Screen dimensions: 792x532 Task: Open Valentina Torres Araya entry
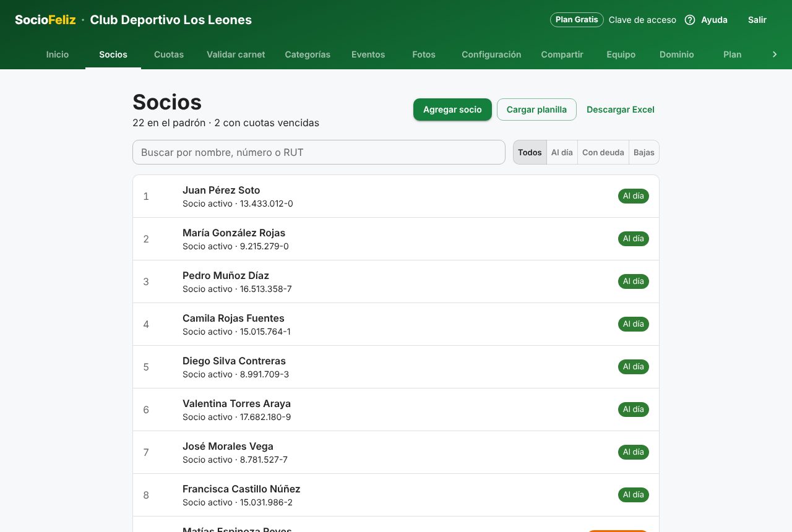tap(396, 410)
